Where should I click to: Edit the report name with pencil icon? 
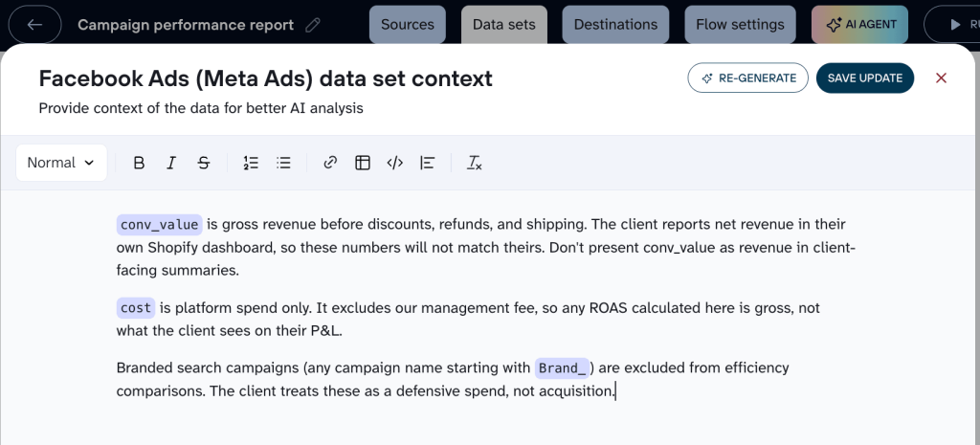click(x=313, y=25)
